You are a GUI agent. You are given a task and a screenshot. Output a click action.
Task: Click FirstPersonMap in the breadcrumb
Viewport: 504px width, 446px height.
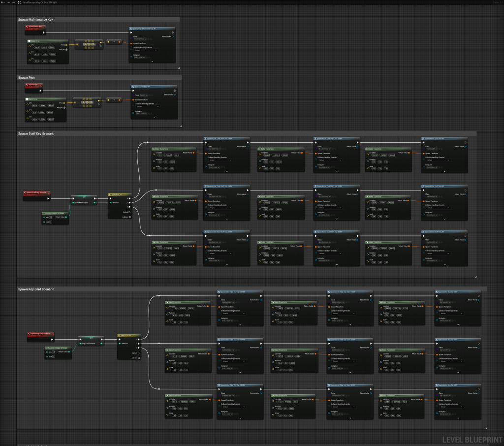(x=32, y=2)
